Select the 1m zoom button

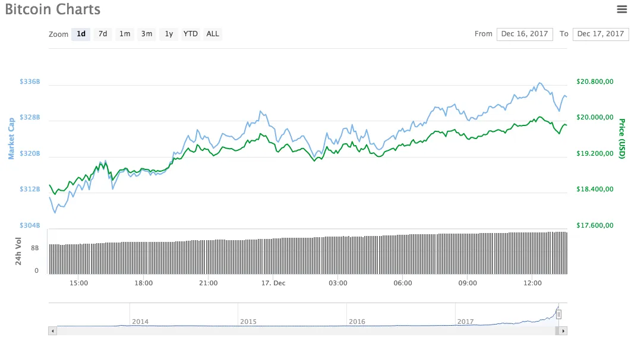coord(125,34)
